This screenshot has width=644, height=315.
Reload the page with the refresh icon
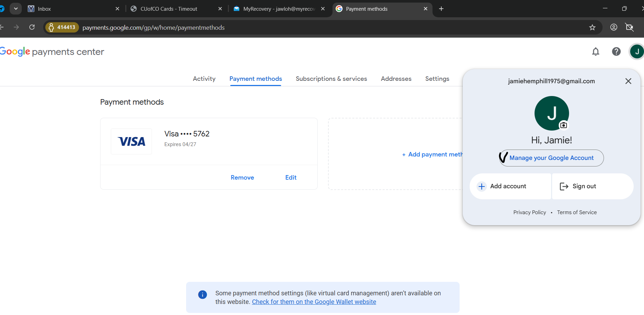point(32,27)
